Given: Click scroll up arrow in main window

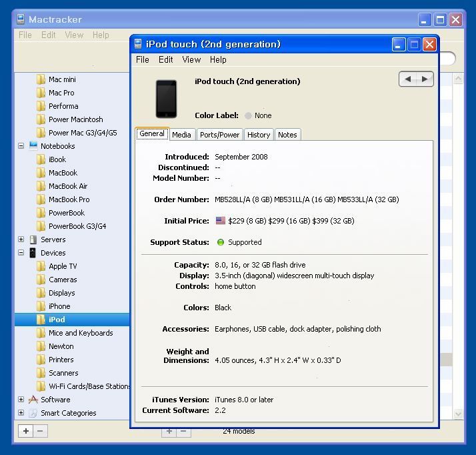Looking at the screenshot, I should click(x=458, y=79).
